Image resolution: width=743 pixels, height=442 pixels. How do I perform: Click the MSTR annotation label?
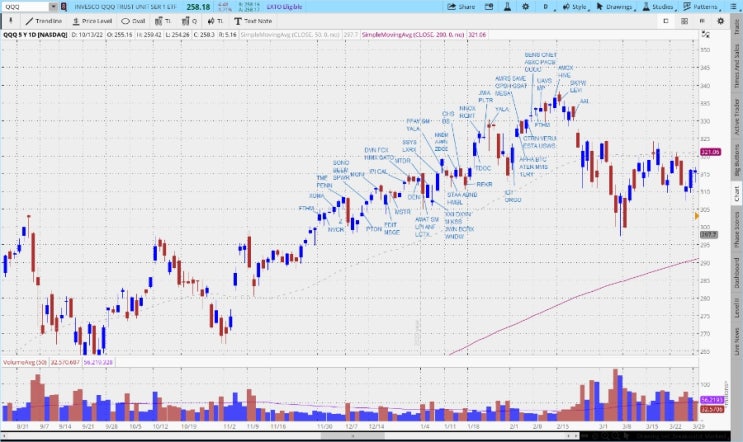click(x=403, y=212)
